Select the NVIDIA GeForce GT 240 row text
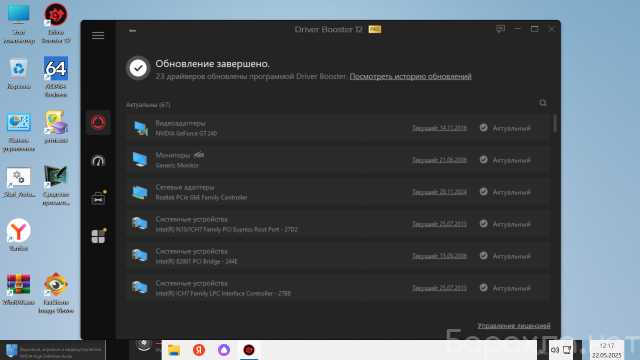Image resolution: width=640 pixels, height=360 pixels. click(186, 133)
